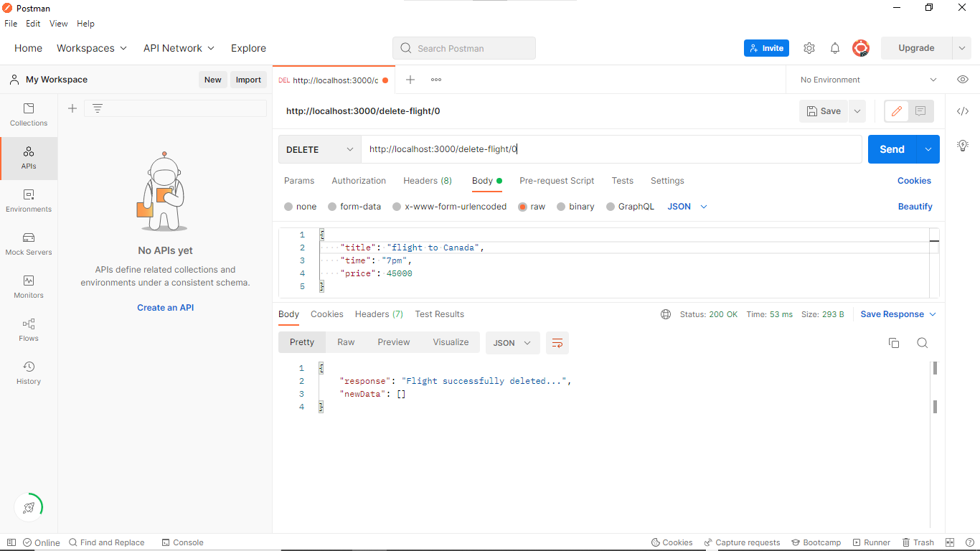Screen dimensions: 980x551
Task: Open user avatar menu
Action: [861, 48]
